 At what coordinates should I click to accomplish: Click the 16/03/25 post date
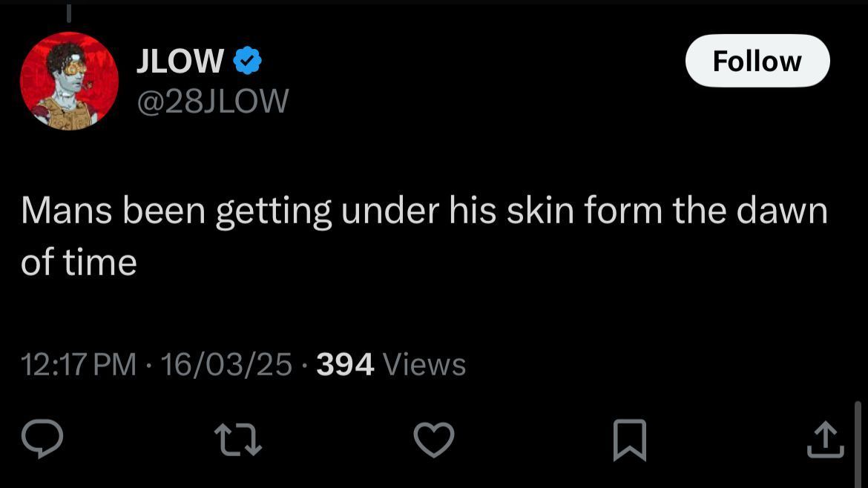tap(226, 364)
